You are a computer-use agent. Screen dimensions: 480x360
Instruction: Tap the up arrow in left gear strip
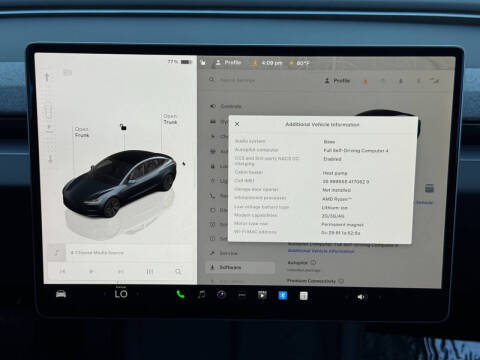click(47, 77)
